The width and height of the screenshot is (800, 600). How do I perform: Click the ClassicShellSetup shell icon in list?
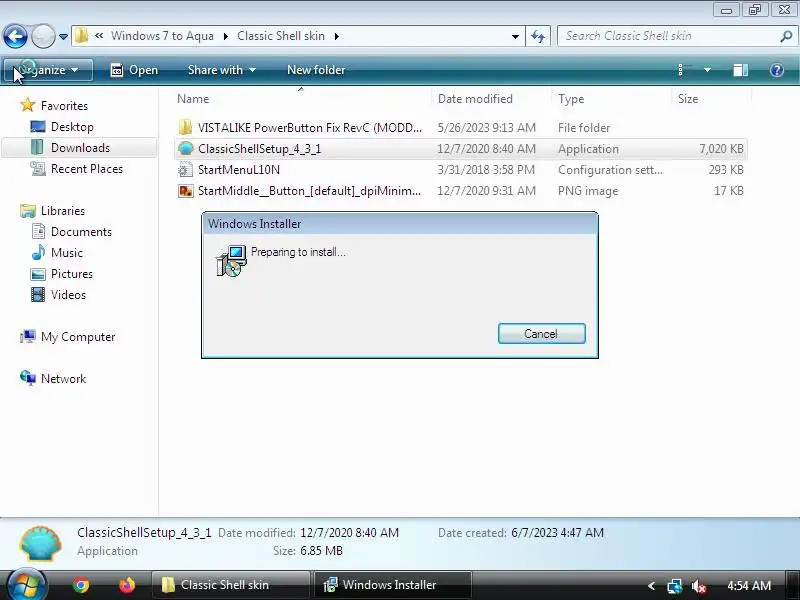185,148
